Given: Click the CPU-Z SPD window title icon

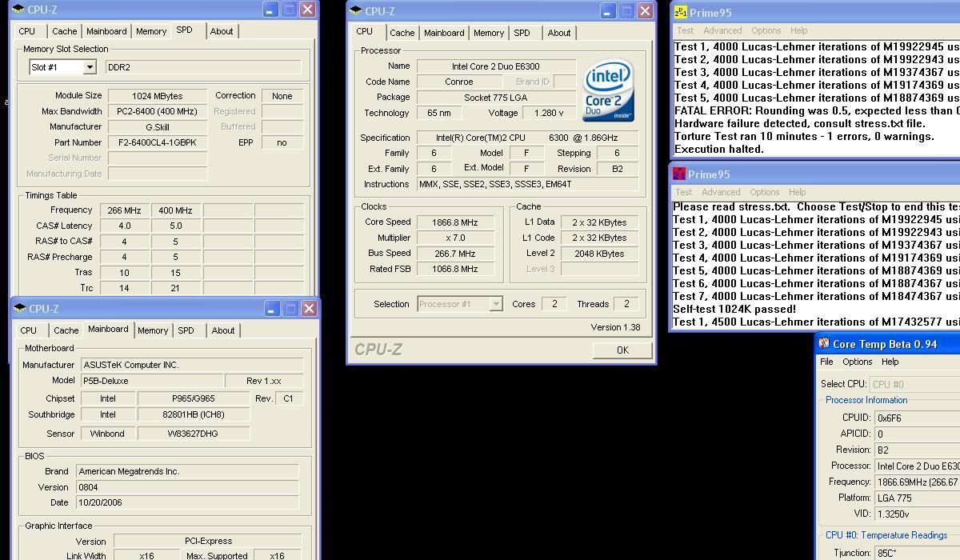Looking at the screenshot, I should click(18, 10).
